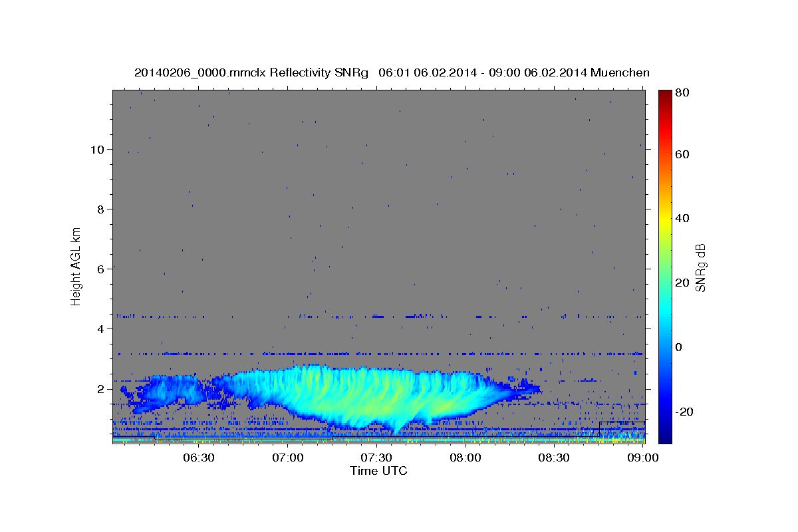Click the colorbar value 20

pos(684,283)
